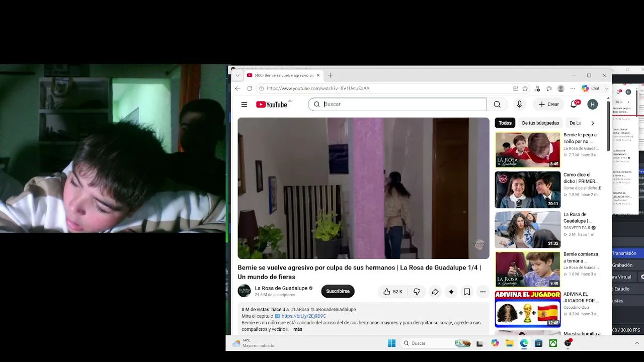The height and width of the screenshot is (362, 644).
Task: Open a new browser tab with plus
Action: (x=330, y=75)
